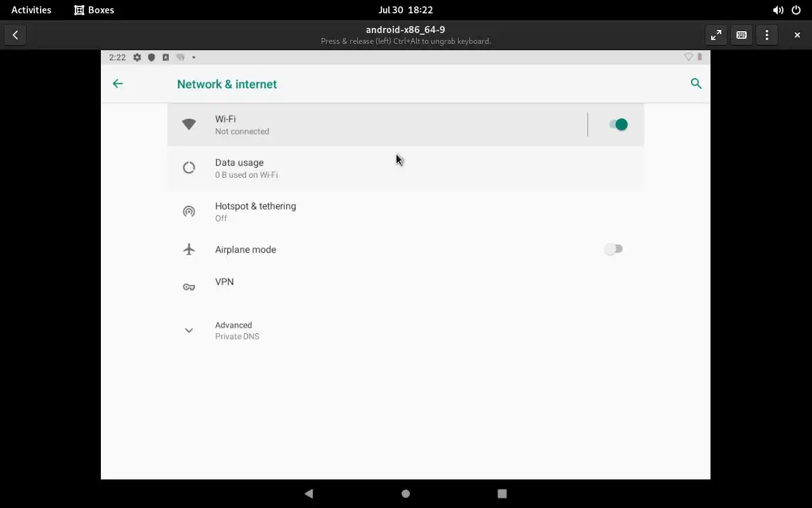The width and height of the screenshot is (812, 508).
Task: Open the Boxes app menu in top bar
Action: [94, 10]
